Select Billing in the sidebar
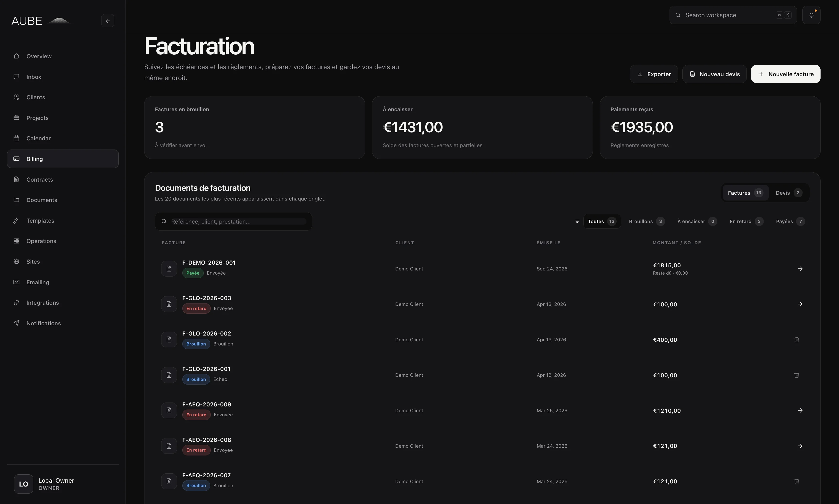 coord(63,159)
